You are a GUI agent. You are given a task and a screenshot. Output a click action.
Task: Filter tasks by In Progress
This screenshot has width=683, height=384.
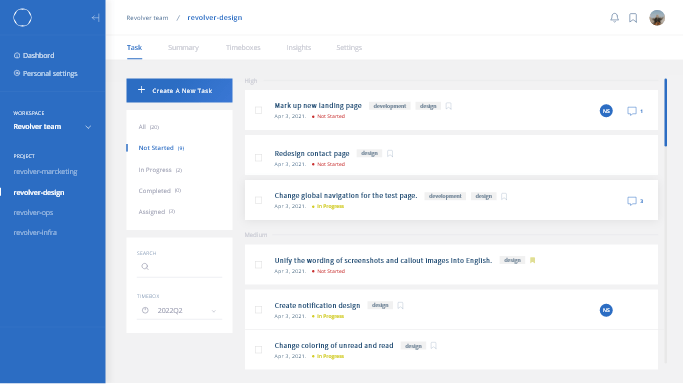(160, 170)
